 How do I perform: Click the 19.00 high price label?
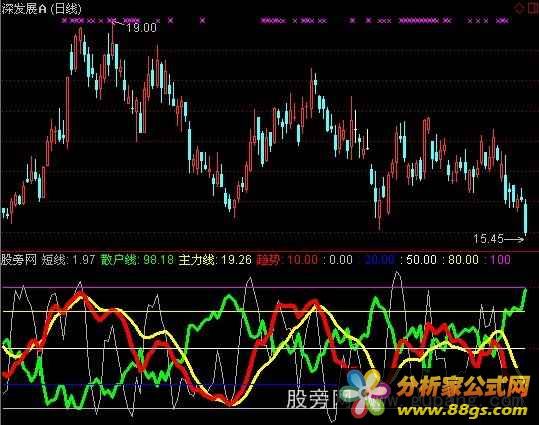tap(141, 28)
